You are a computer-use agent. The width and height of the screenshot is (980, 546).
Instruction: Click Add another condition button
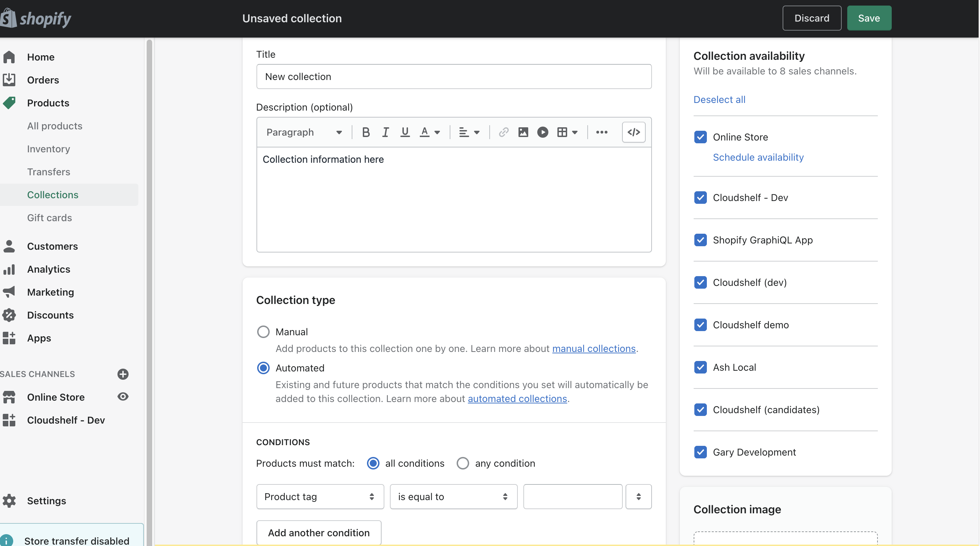319,533
